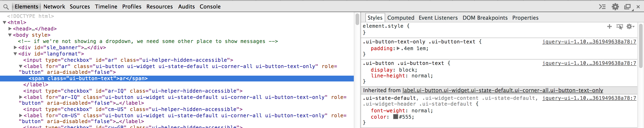Expand the label for="cm-US" node
This screenshot has height=128, width=644.
pos(21,115)
